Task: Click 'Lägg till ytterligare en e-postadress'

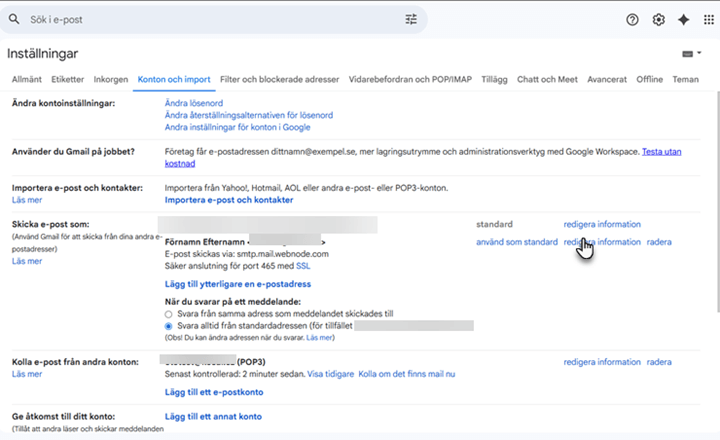Action: 238,284
